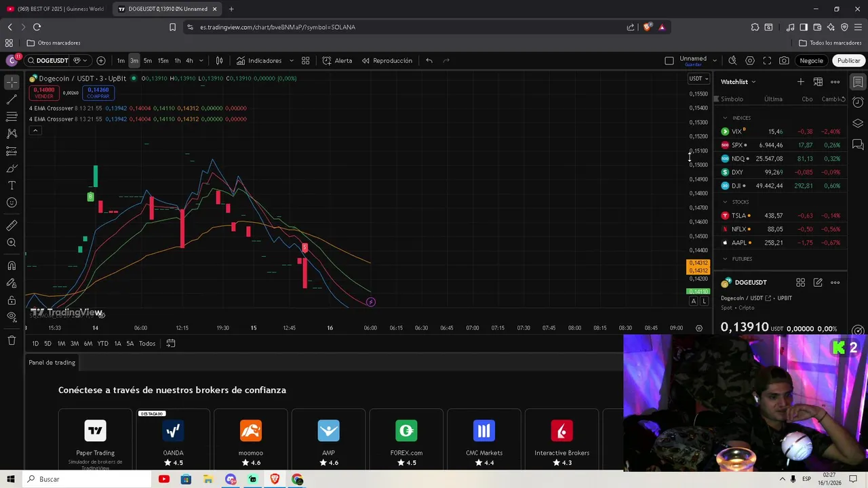This screenshot has height=488, width=868.
Task: Open the Fibonacci and Gann tools
Action: [12, 117]
